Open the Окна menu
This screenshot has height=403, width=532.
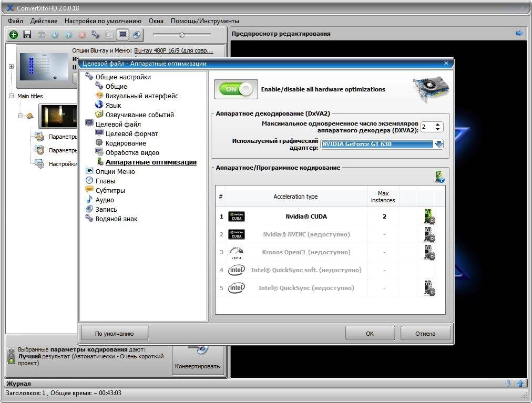coord(156,21)
